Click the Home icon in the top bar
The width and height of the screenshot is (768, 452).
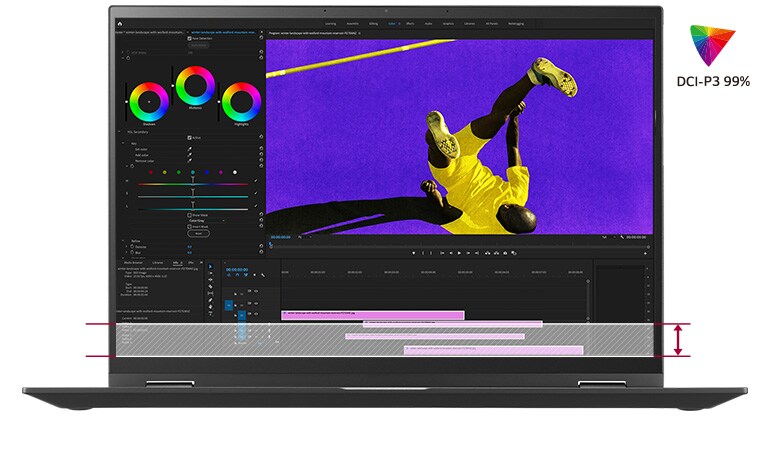[120, 22]
